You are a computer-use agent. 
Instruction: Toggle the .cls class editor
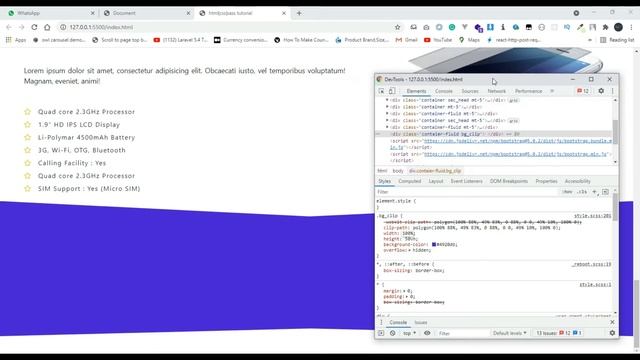click(582, 192)
